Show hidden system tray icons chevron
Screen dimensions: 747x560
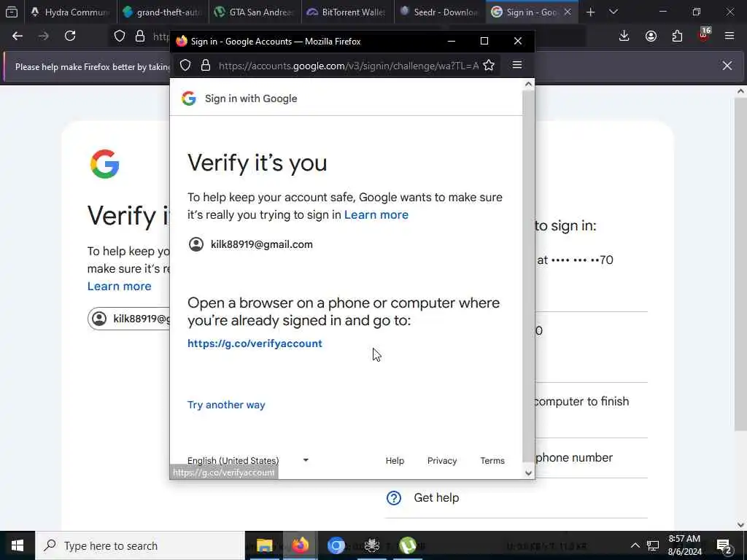[635, 545]
